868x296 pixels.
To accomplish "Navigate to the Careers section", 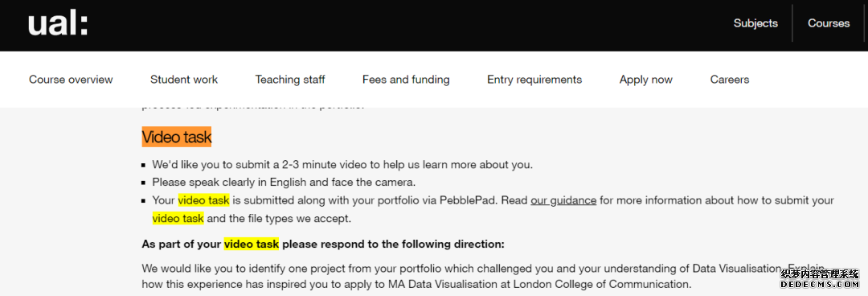I will point(730,80).
